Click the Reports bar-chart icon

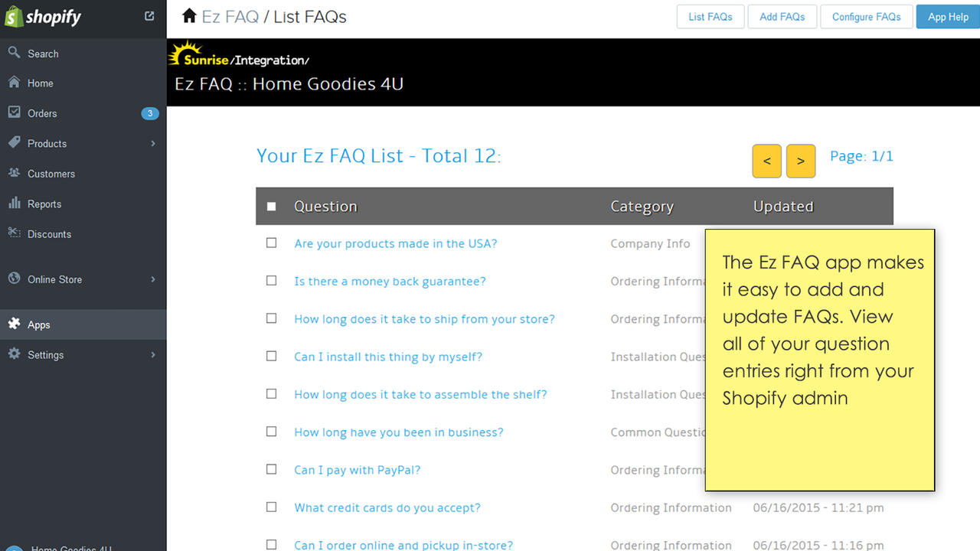click(x=14, y=204)
